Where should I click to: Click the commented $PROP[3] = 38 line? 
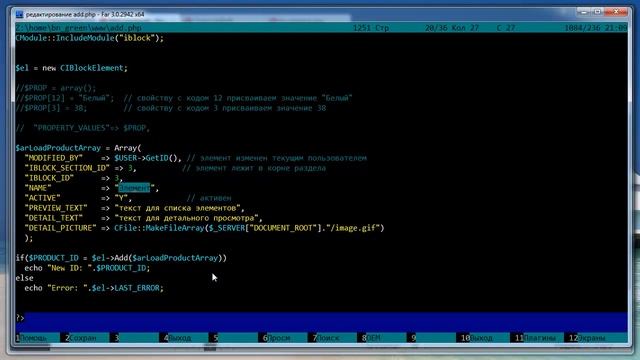pyautogui.click(x=171, y=108)
